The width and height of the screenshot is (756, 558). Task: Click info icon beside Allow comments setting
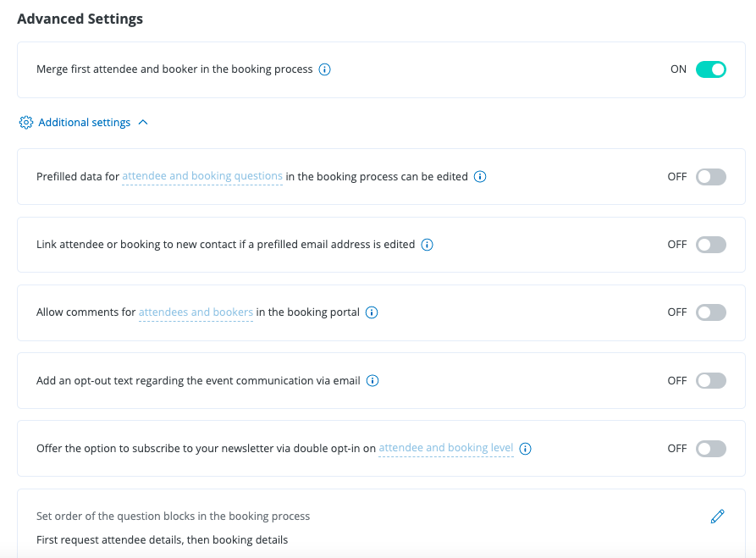point(372,312)
